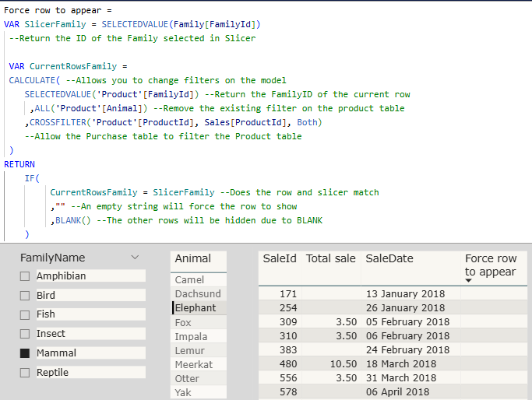Image resolution: width=532 pixels, height=400 pixels.
Task: Click the FamilyName slicer title
Action: (x=53, y=258)
